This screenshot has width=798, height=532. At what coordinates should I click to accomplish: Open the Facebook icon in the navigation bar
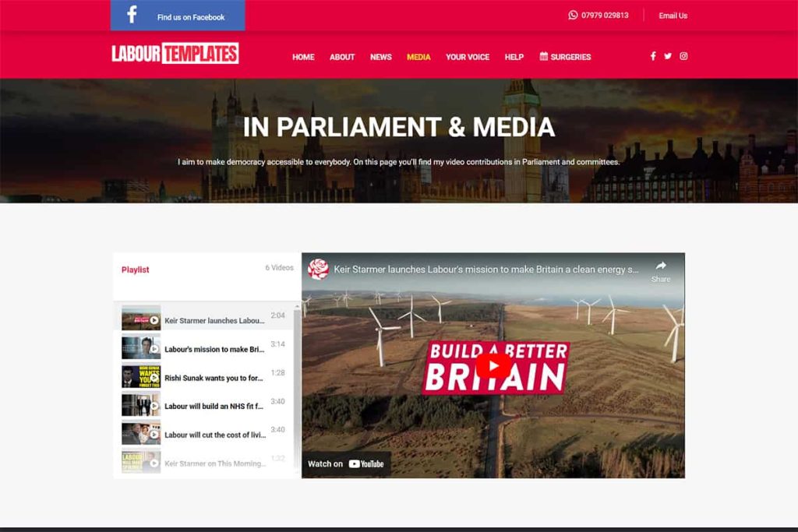pyautogui.click(x=653, y=56)
